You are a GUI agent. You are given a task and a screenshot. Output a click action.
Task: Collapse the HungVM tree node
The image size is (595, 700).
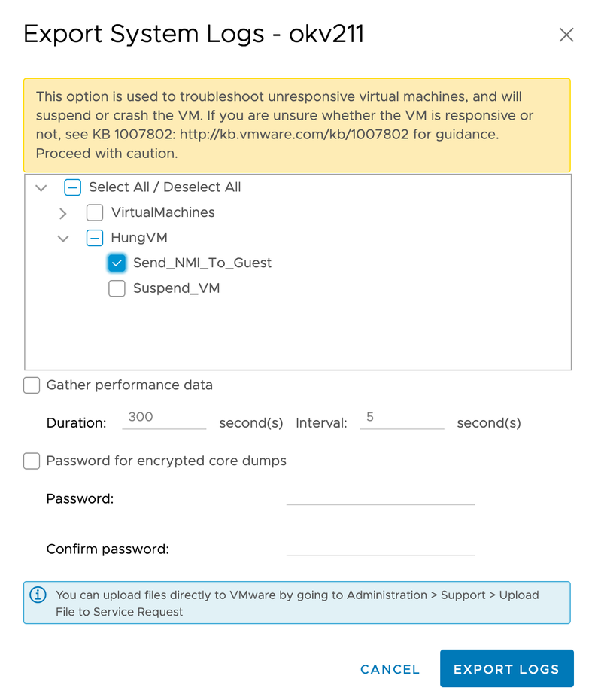(63, 237)
